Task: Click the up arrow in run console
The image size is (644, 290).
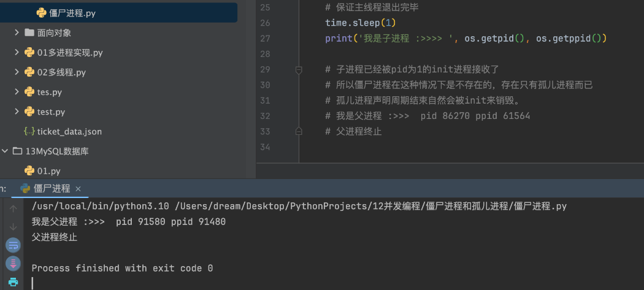Action: [x=13, y=208]
